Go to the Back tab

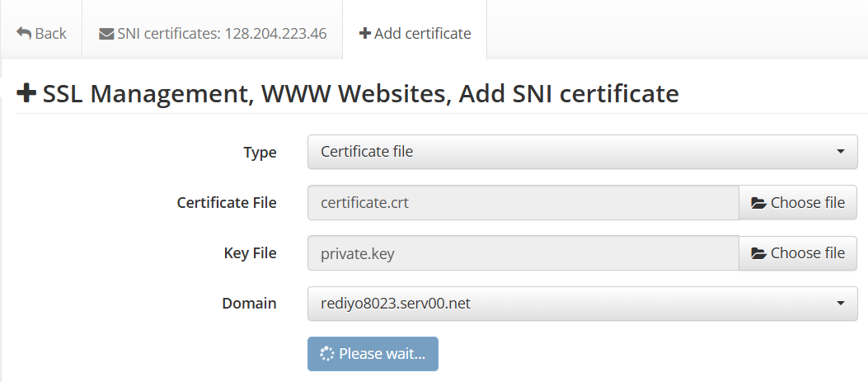(x=41, y=34)
